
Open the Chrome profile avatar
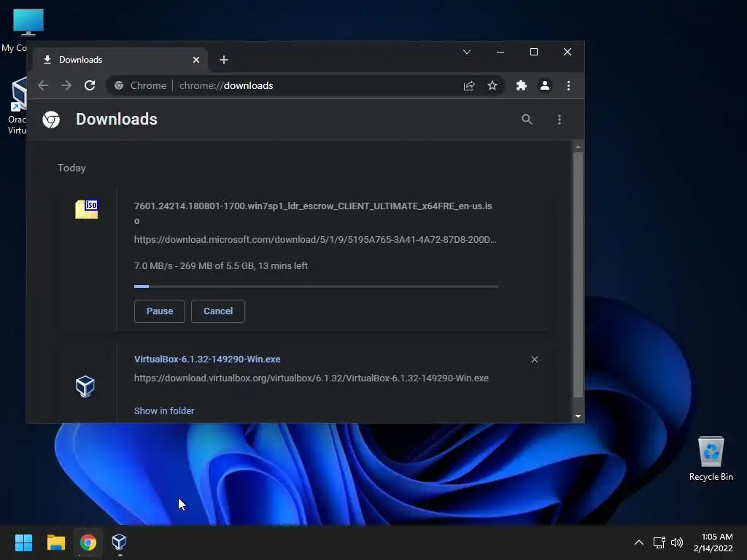tap(544, 86)
